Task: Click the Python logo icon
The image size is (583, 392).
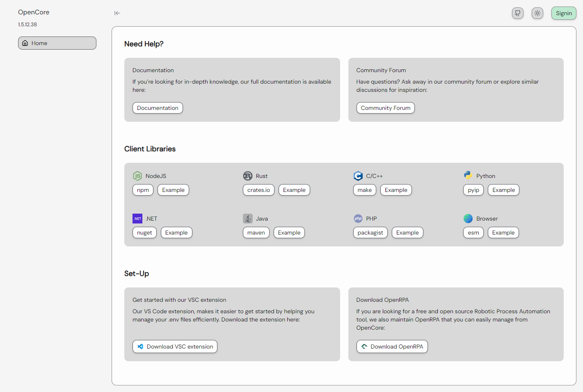Action: (x=468, y=175)
